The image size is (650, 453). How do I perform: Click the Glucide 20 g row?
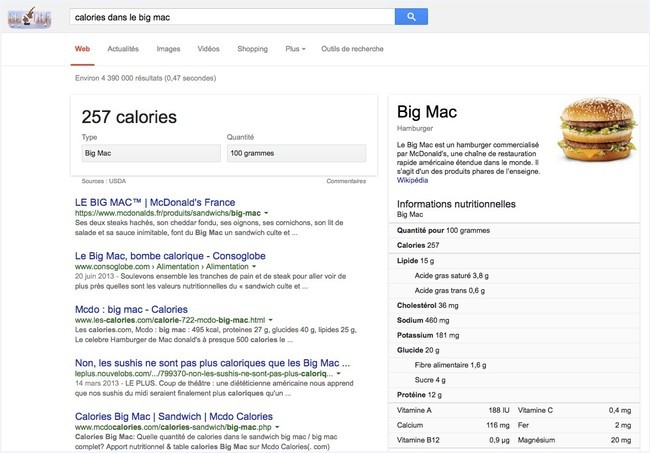tap(514, 350)
